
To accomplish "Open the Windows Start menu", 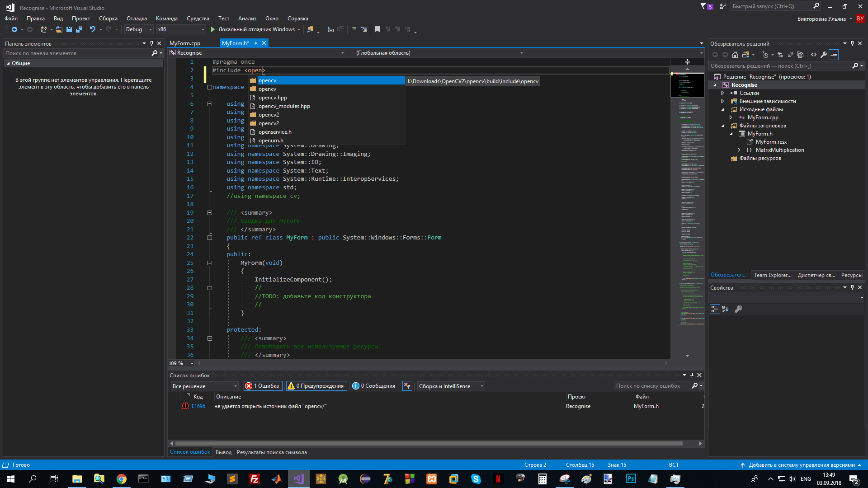I will point(11,479).
